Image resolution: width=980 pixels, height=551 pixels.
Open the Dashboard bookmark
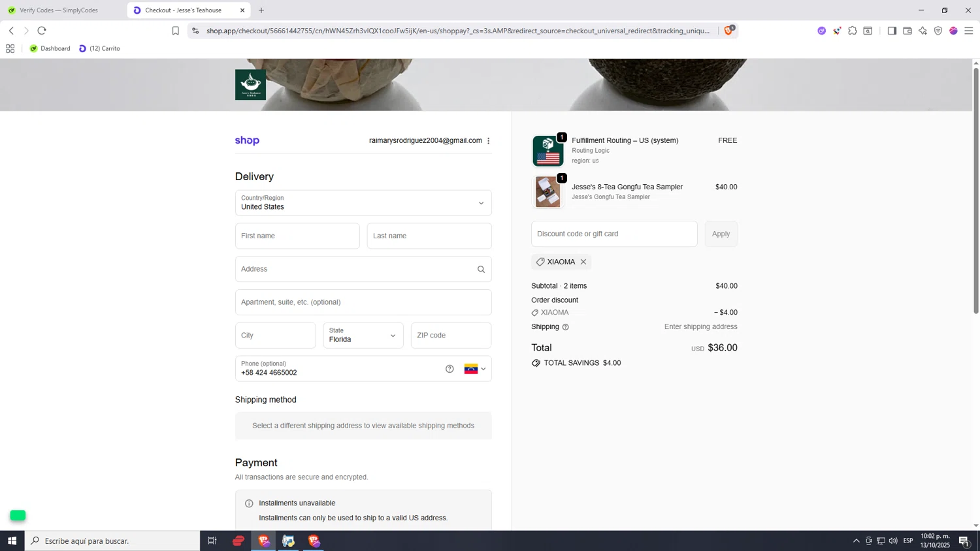click(50, 48)
